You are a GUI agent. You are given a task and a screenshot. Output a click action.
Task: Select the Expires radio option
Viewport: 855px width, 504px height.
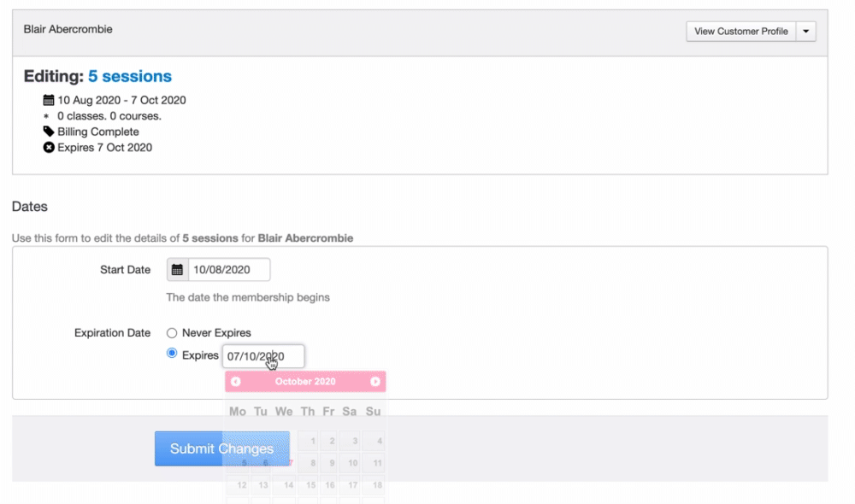172,354
